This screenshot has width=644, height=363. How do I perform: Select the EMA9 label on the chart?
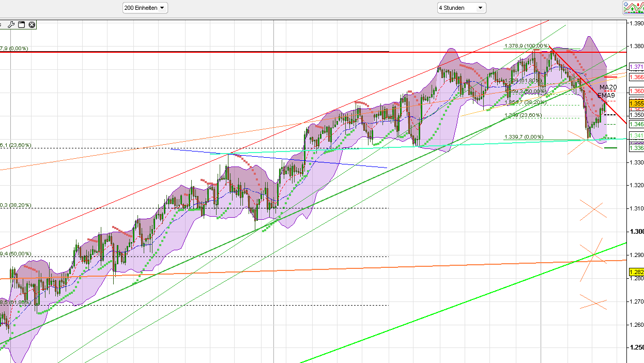pyautogui.click(x=606, y=96)
